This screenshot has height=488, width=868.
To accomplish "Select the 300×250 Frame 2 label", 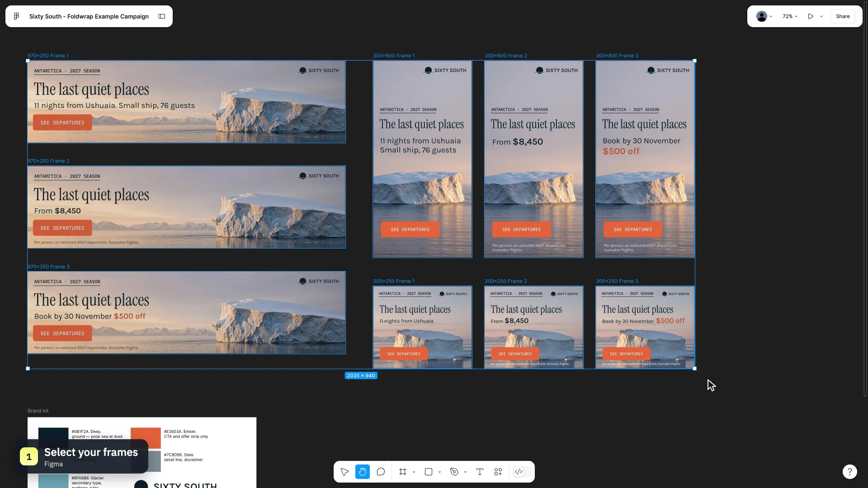I will 506,281.
